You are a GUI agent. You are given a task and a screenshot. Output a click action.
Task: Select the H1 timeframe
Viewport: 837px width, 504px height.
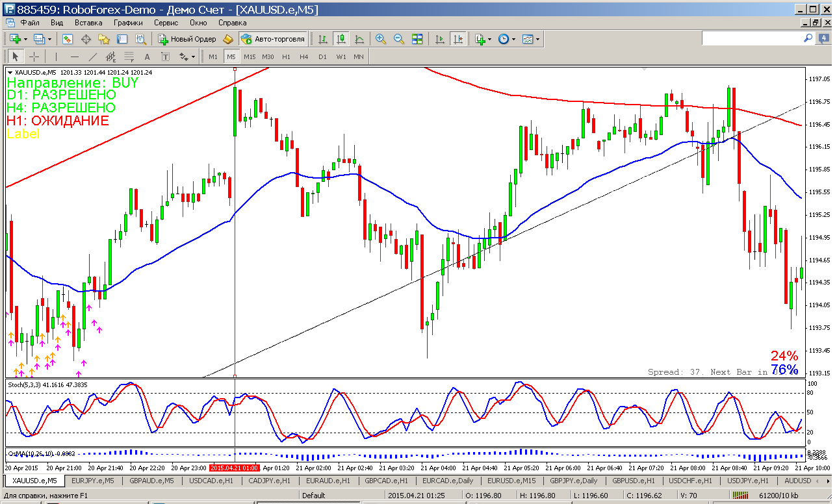[286, 57]
